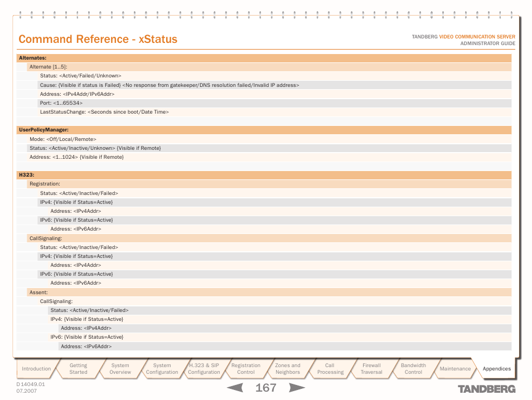Go to previous page arrow
532x400 pixels.
pyautogui.click(x=235, y=387)
